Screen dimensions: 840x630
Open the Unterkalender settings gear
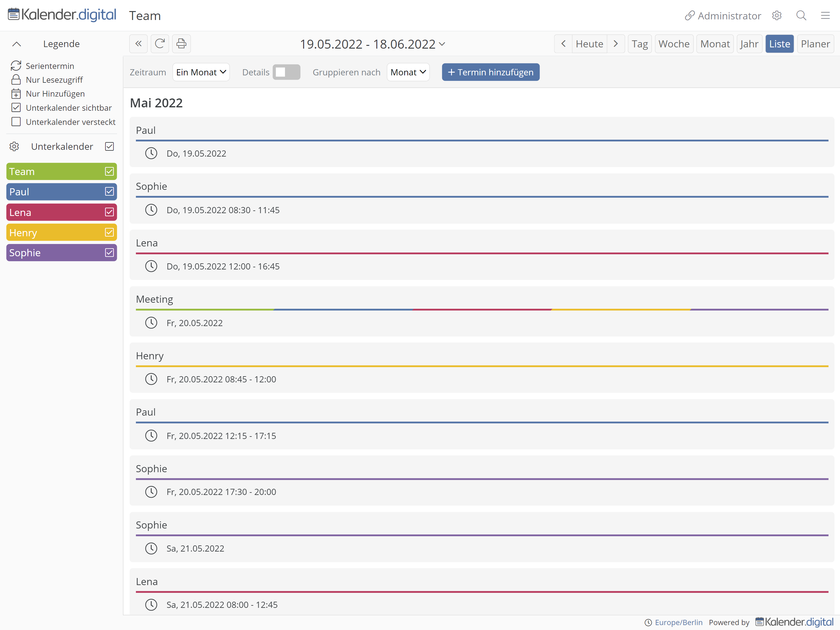pyautogui.click(x=14, y=146)
